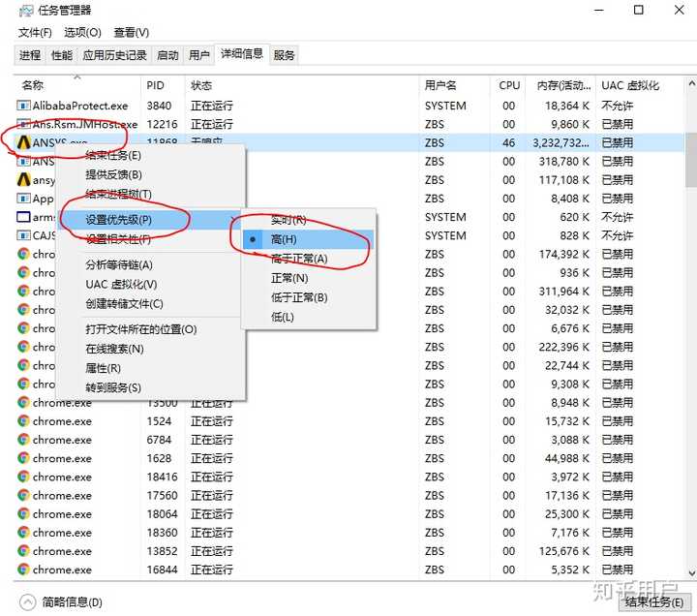This screenshot has width=697, height=616.
Task: Open the 文件(F) menu
Action: click(x=35, y=33)
